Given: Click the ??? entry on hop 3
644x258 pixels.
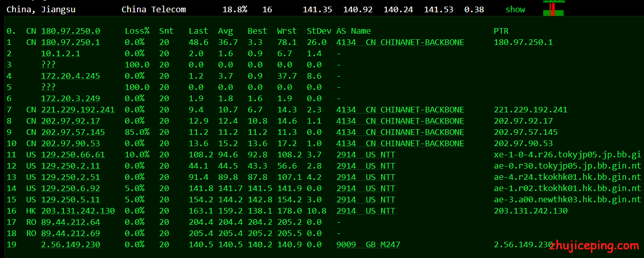Looking at the screenshot, I should pyautogui.click(x=48, y=65).
